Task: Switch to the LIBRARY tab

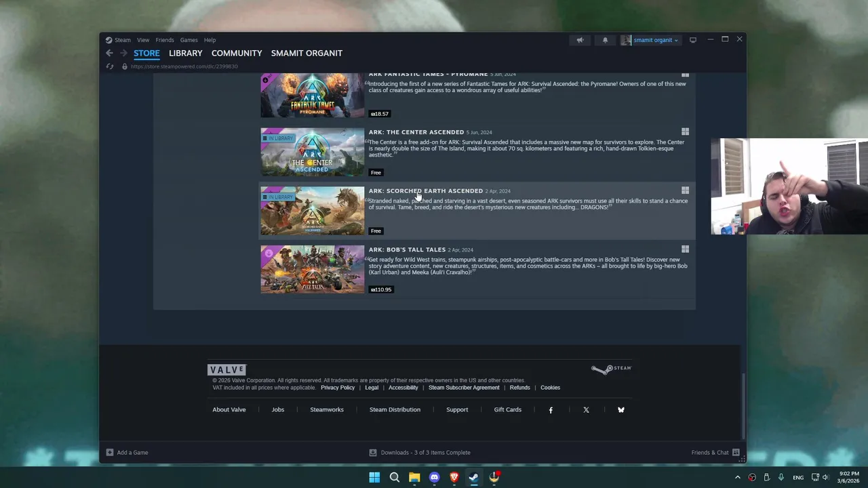Action: click(x=186, y=53)
